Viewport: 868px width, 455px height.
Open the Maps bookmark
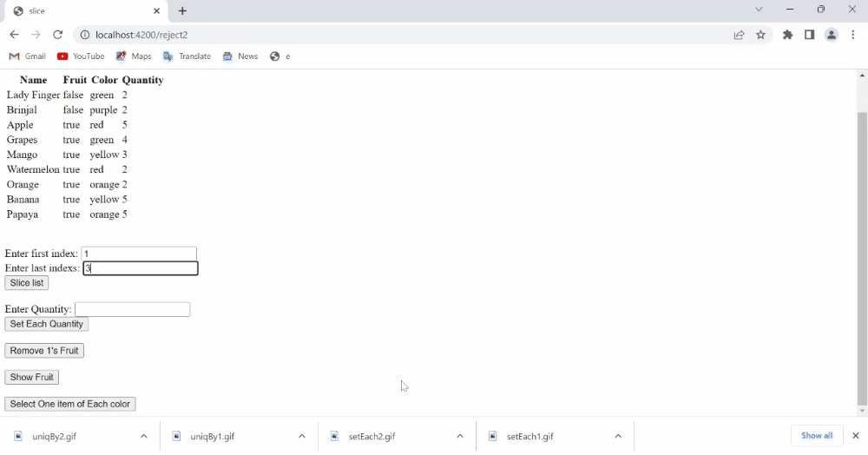tap(134, 56)
